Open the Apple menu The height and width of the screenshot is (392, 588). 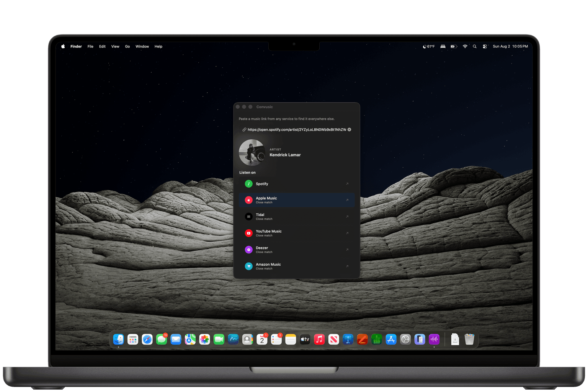point(63,46)
